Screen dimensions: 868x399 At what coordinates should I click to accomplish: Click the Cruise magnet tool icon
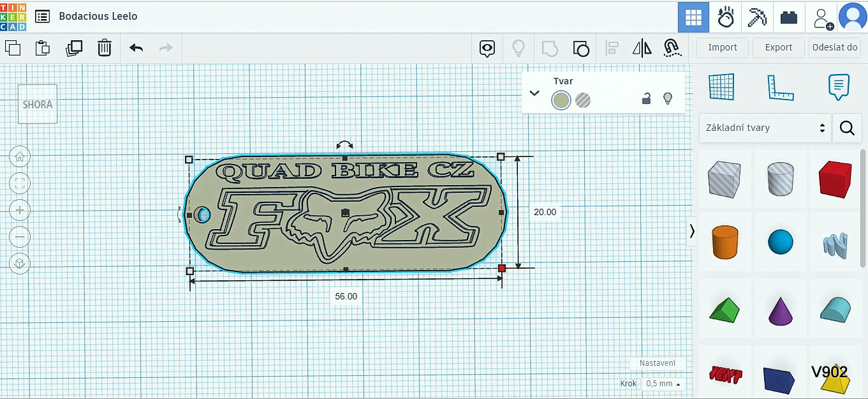[672, 48]
